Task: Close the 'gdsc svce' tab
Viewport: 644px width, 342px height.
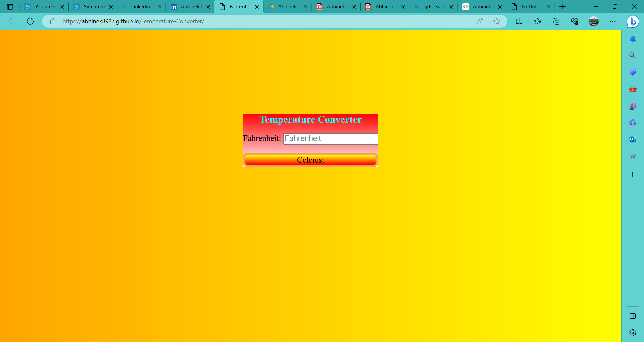Action: coord(451,7)
